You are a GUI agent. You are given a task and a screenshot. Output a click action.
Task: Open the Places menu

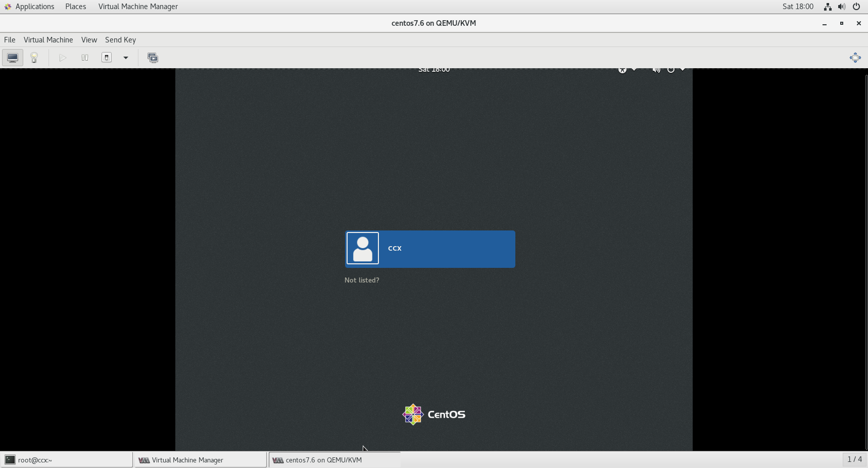pos(76,7)
